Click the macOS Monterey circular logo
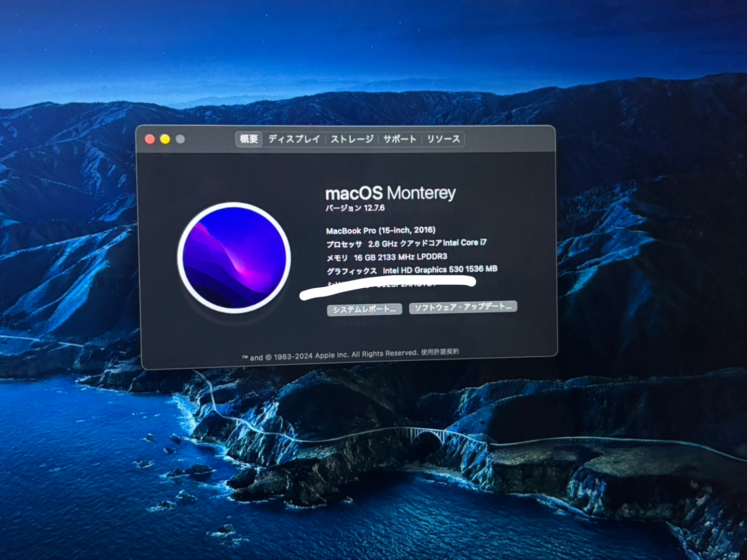 click(x=234, y=258)
